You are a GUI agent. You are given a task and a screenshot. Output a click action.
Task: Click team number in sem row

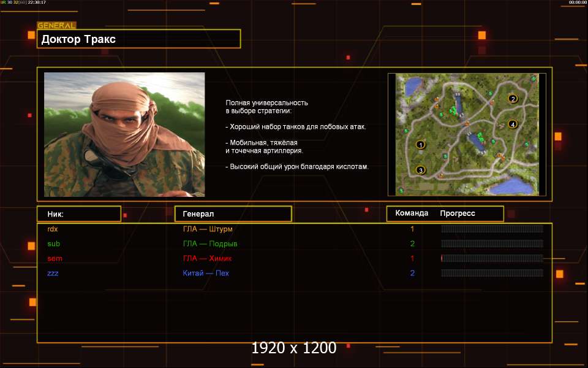coord(412,258)
